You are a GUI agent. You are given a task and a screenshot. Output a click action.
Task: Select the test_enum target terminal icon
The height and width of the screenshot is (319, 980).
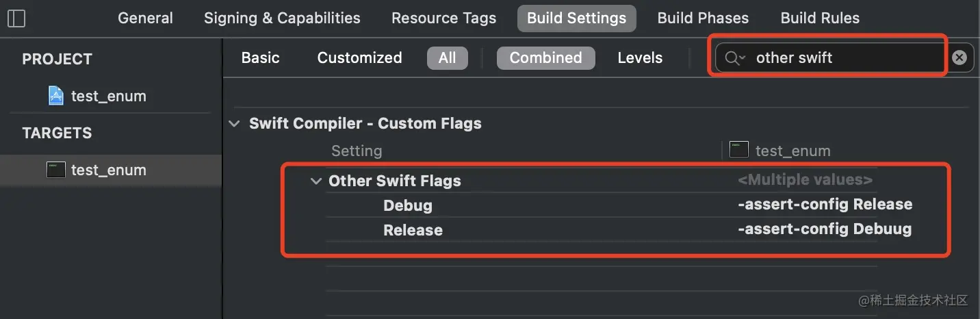pos(56,170)
